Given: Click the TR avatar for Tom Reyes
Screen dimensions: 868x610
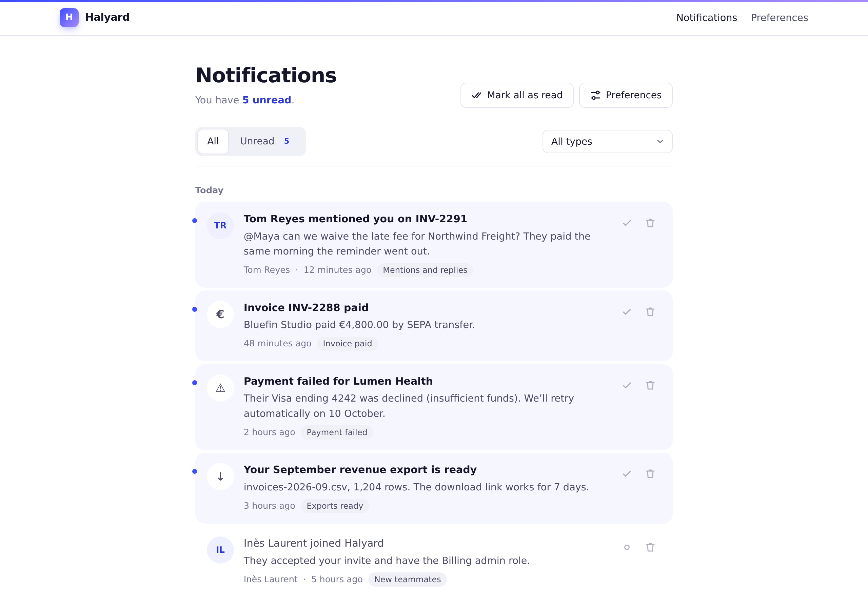Looking at the screenshot, I should tap(220, 225).
